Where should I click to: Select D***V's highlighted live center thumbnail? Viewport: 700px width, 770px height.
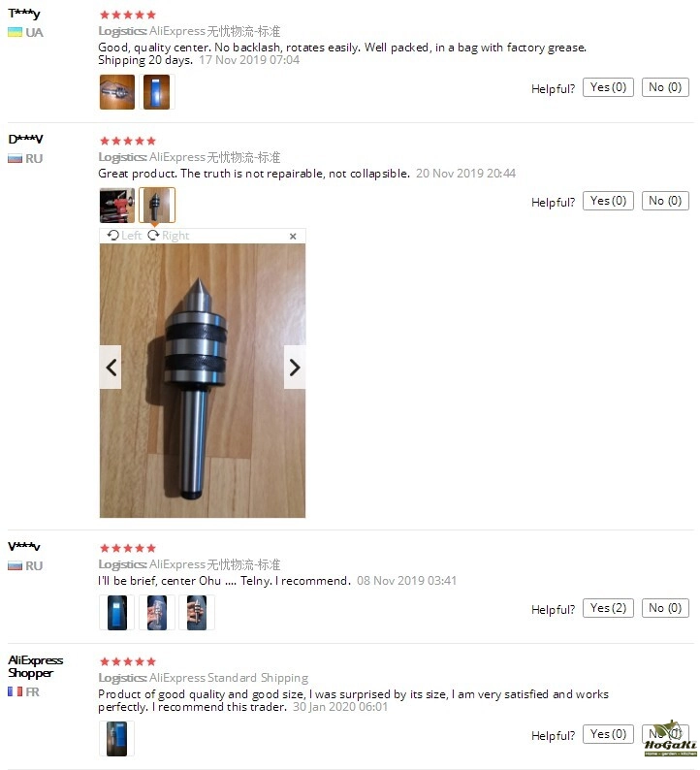pos(157,206)
